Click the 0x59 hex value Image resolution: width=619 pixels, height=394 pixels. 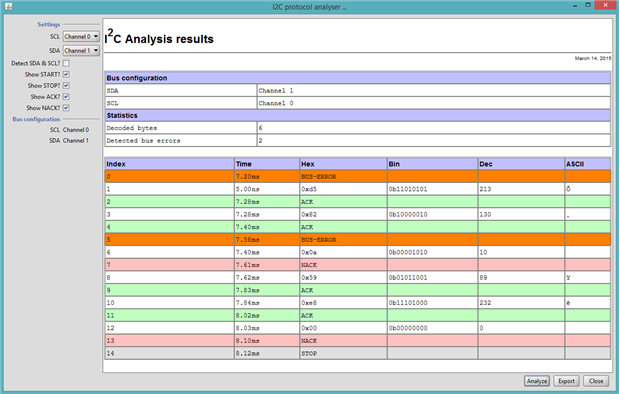coord(309,278)
